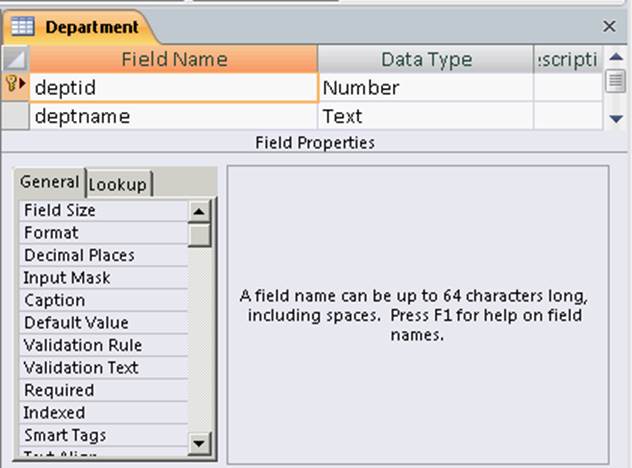
Task: Close the Department table design window
Action: click(x=609, y=27)
